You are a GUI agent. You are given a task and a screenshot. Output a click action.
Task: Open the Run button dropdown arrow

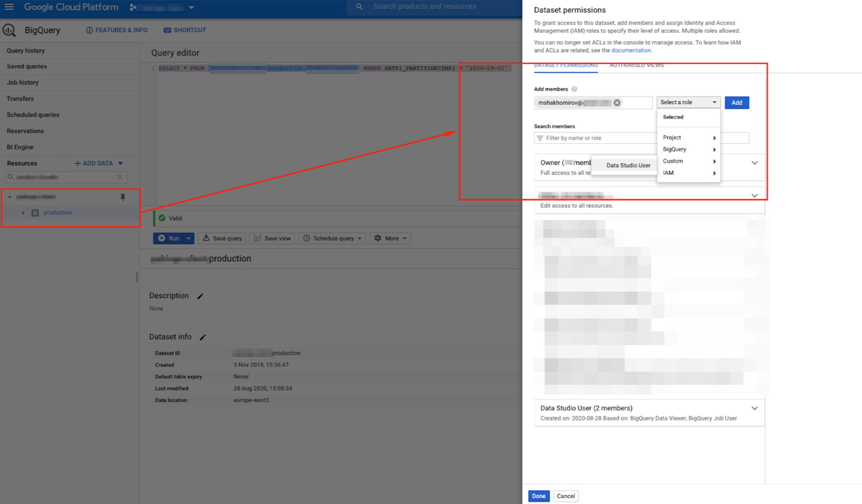click(x=188, y=238)
